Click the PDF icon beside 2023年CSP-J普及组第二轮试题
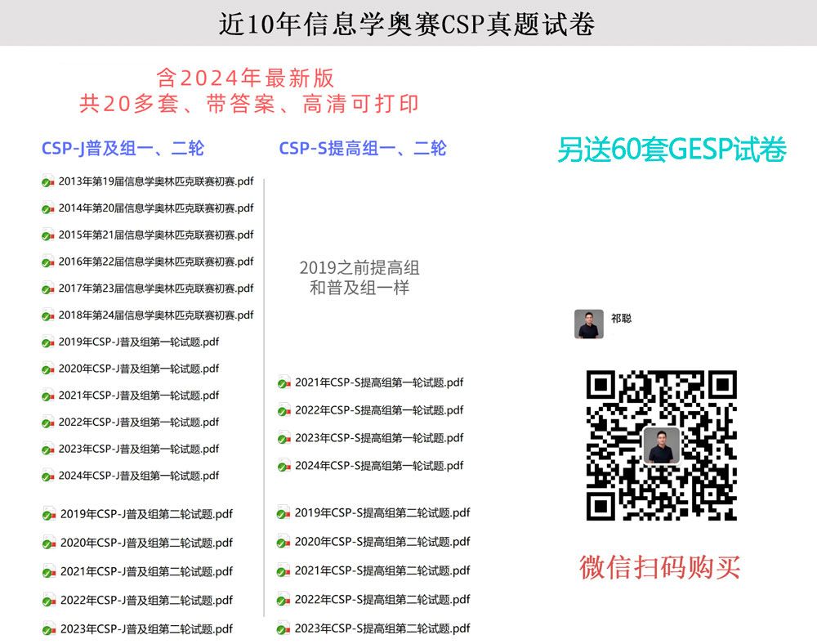Image resolution: width=817 pixels, height=644 pixels. [x=49, y=629]
